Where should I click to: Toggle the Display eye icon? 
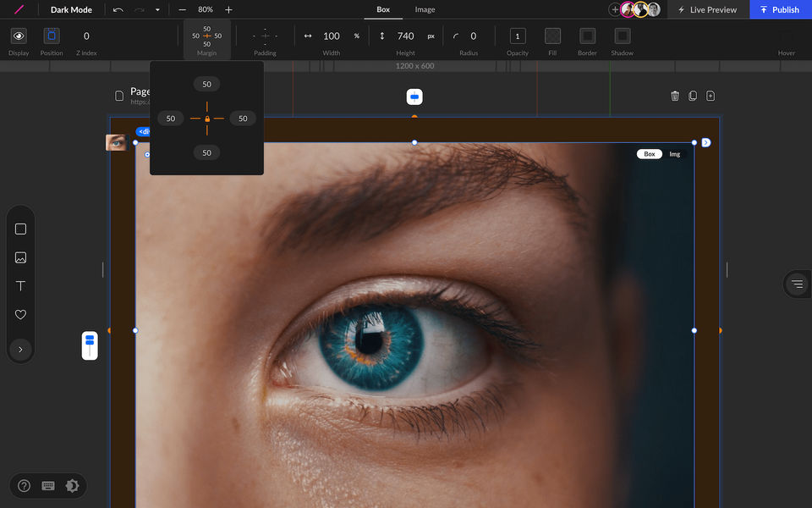[x=19, y=36]
